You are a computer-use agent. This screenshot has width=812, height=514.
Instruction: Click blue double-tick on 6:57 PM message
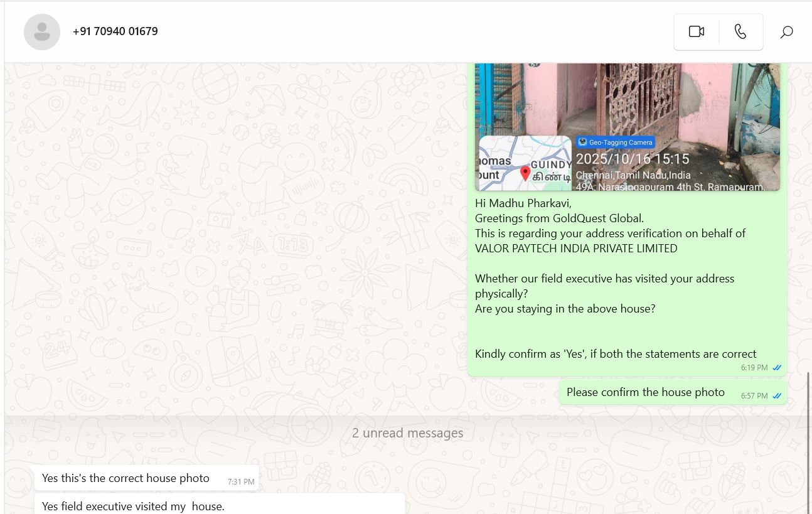coord(777,396)
